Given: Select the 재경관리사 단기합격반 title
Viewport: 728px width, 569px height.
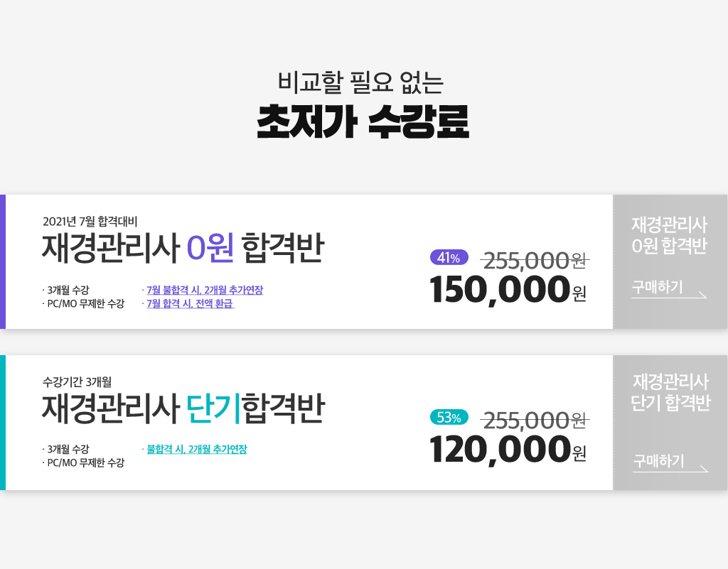Looking at the screenshot, I should [183, 408].
